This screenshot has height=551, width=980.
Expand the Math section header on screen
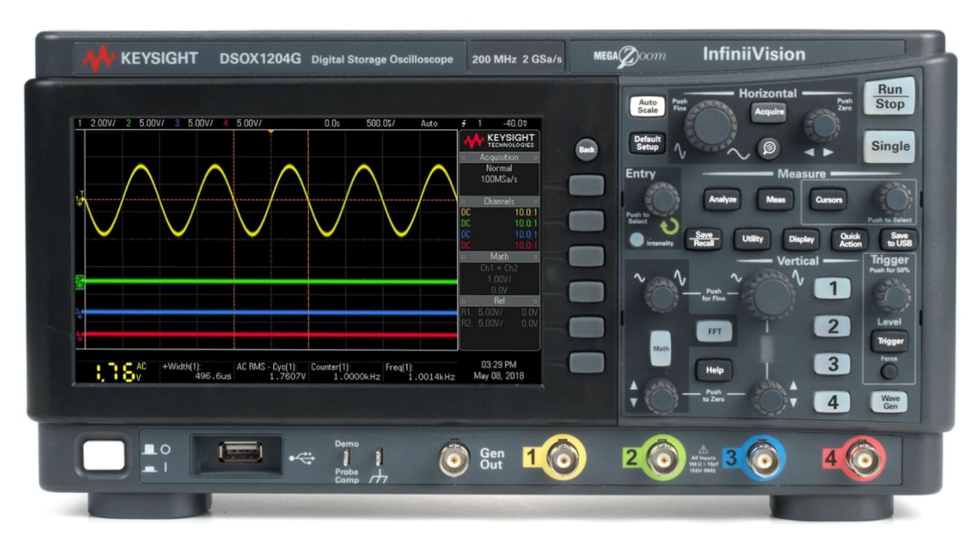click(x=500, y=257)
